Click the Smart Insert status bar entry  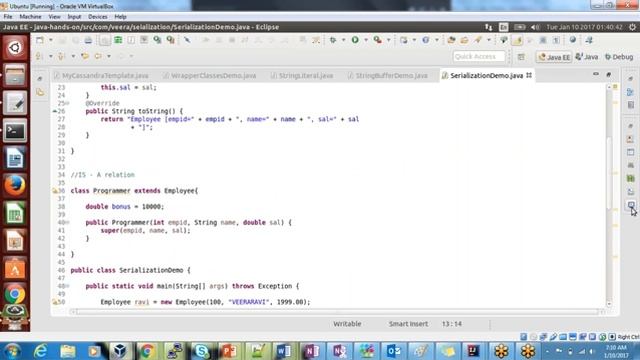pos(408,324)
